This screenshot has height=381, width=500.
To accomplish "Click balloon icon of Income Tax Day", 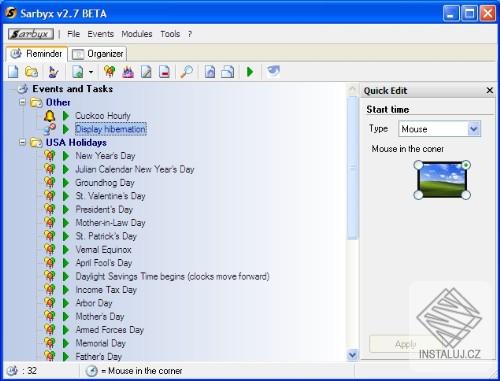I will coord(49,289).
